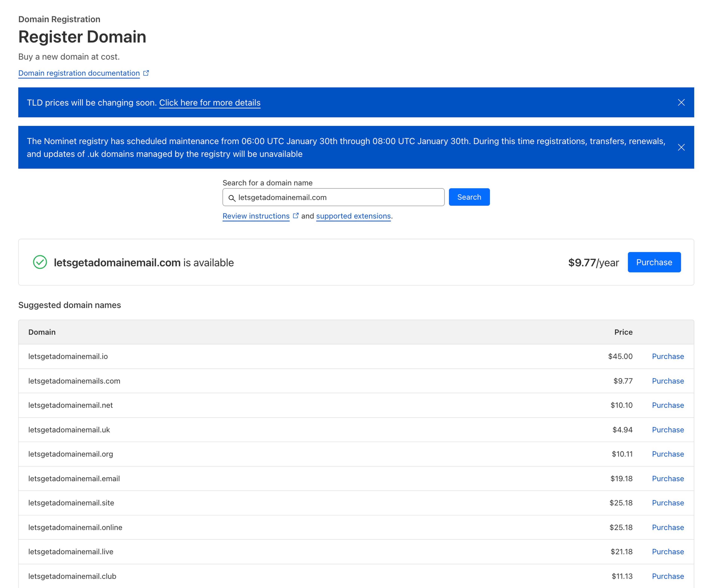Open the supported extensions link
The width and height of the screenshot is (718, 588).
coord(353,216)
